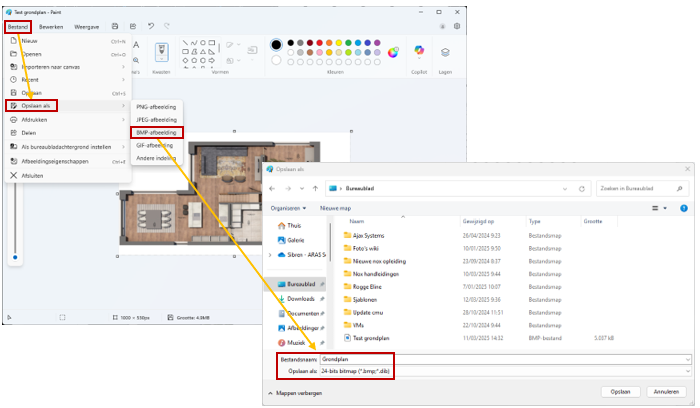The image size is (700, 408).
Task: Open the Copilot tool in the ribbon
Action: (x=418, y=52)
